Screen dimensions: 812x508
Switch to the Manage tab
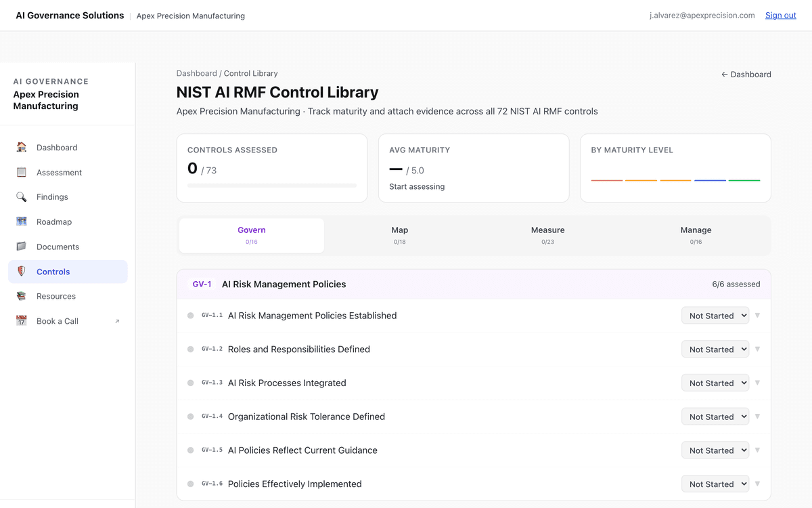(x=696, y=235)
